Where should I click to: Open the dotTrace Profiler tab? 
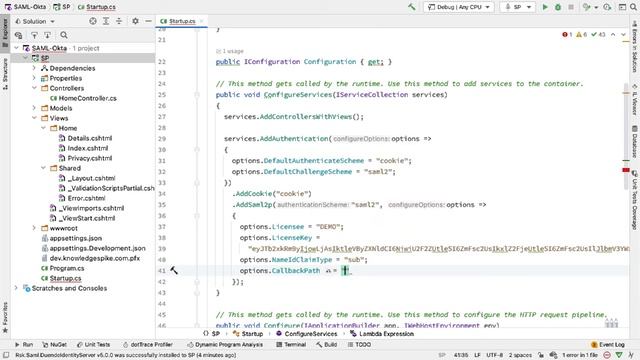click(x=148, y=344)
